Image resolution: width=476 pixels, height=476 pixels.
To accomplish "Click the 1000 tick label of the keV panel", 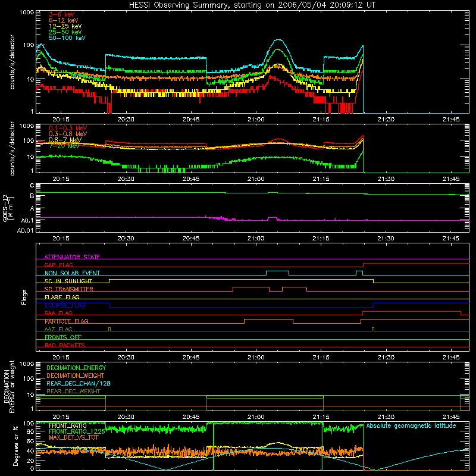I will pyautogui.click(x=26, y=12).
